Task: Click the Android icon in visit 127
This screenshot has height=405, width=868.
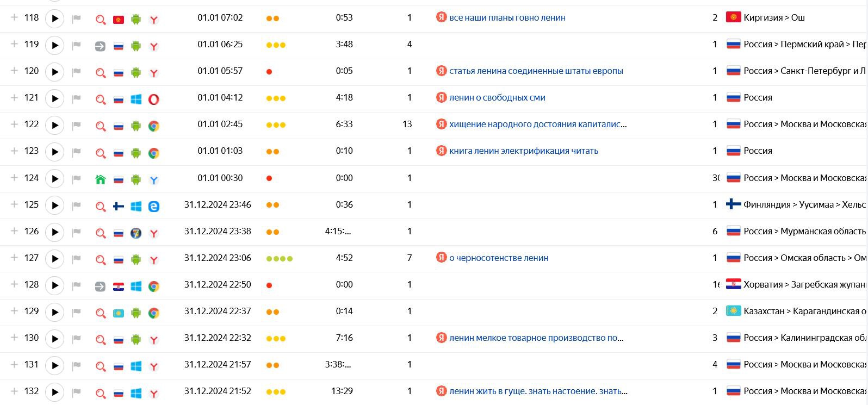Action: coord(136,259)
